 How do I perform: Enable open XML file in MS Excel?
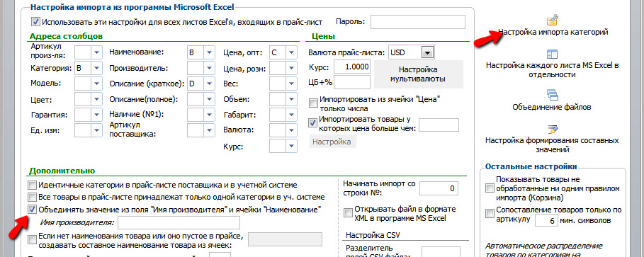[348, 212]
